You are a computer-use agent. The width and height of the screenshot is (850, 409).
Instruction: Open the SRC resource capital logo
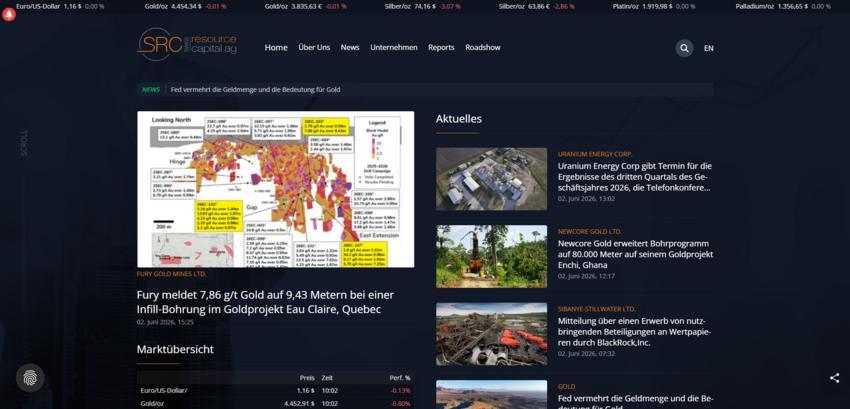(187, 44)
